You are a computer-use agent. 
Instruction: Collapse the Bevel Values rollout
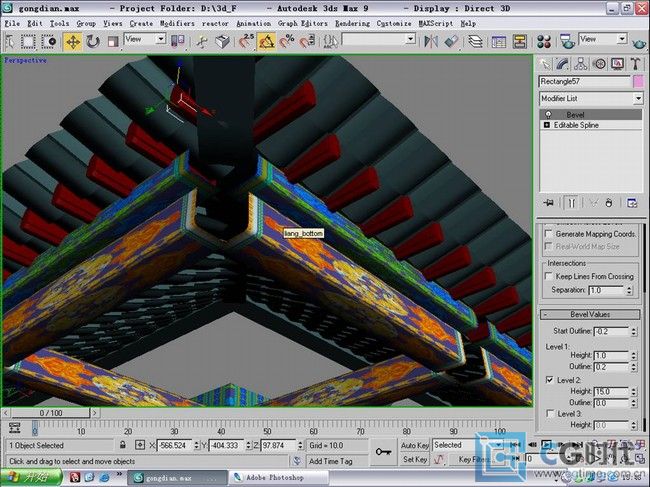pos(590,315)
